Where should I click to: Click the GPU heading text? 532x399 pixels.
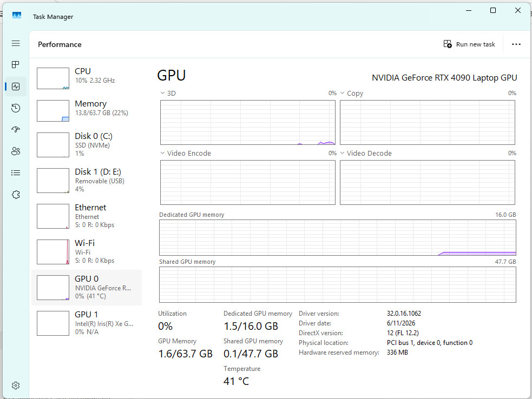click(x=172, y=75)
